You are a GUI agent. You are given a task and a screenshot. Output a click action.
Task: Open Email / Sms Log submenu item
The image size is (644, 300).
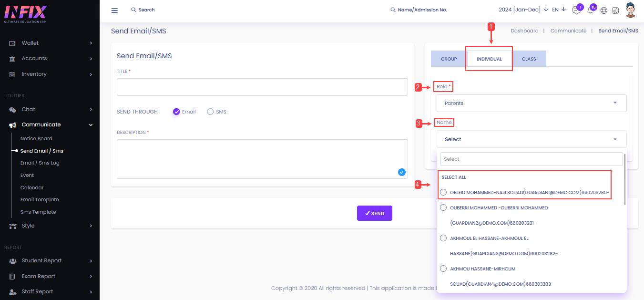40,163
